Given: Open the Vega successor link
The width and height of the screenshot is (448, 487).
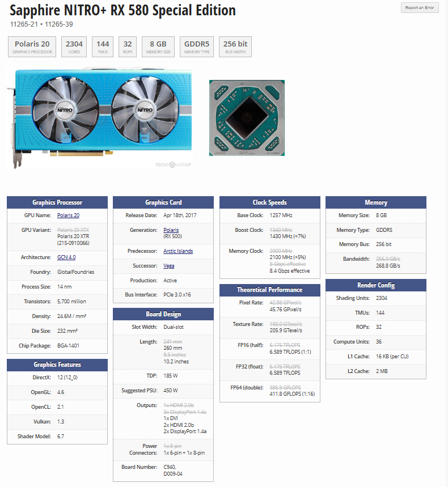Looking at the screenshot, I should (x=168, y=266).
